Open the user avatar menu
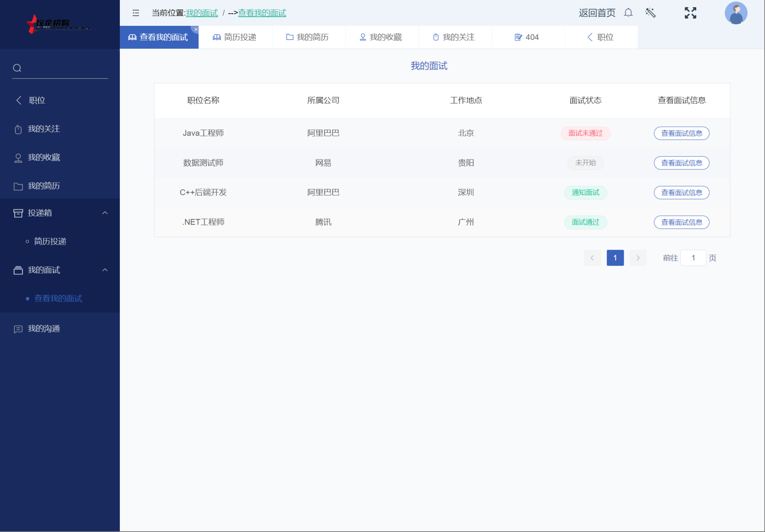Screen dimensions: 765x532 click(x=735, y=13)
